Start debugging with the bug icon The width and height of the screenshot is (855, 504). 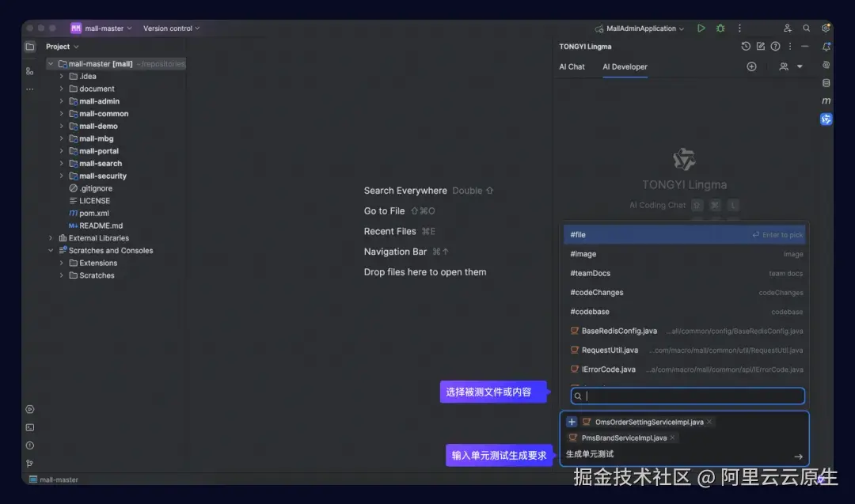tap(720, 28)
